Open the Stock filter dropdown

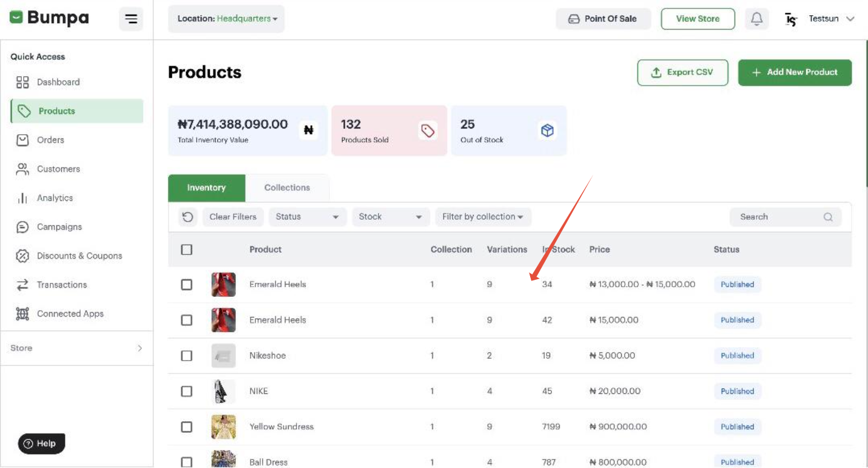click(x=391, y=217)
